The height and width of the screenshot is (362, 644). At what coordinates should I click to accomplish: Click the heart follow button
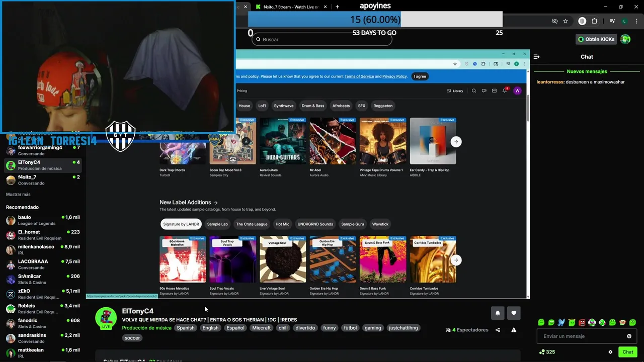(x=514, y=313)
